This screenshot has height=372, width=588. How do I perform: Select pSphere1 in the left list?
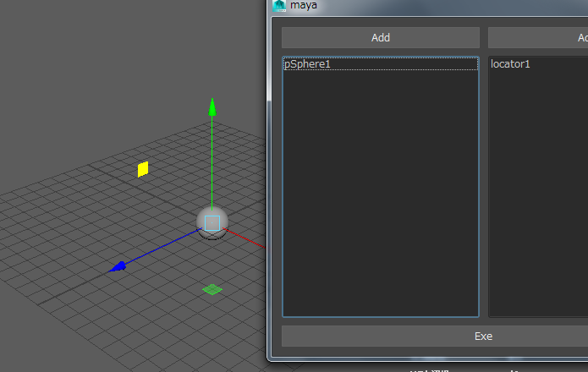click(380, 64)
